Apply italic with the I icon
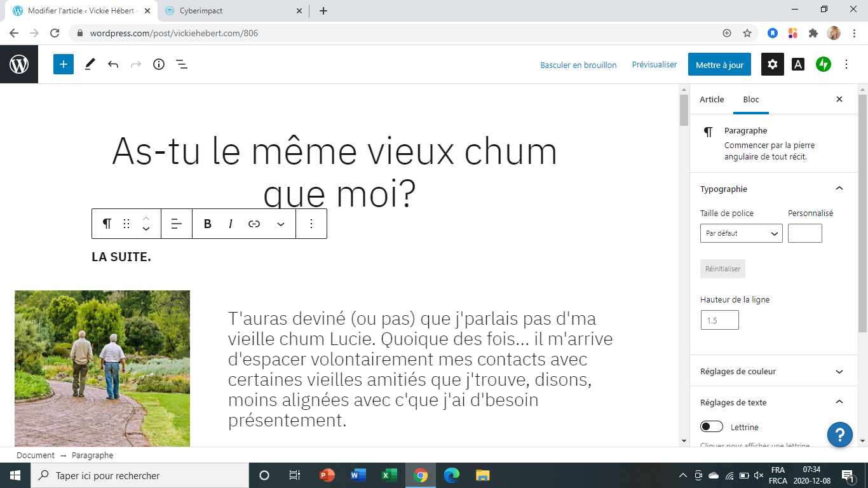 coord(231,224)
